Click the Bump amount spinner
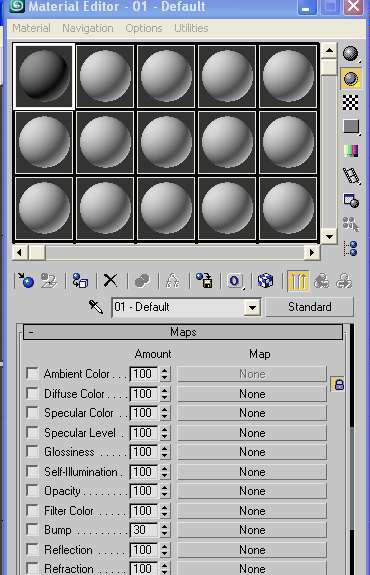Viewport: 370px width, 575px height. (165, 530)
